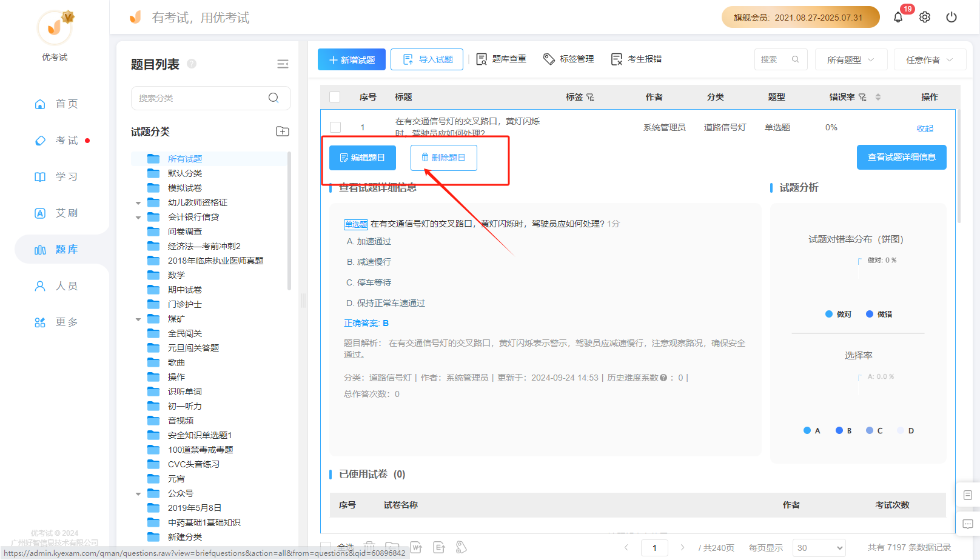Expand 公众号 tree node
980x560 pixels.
(138, 494)
